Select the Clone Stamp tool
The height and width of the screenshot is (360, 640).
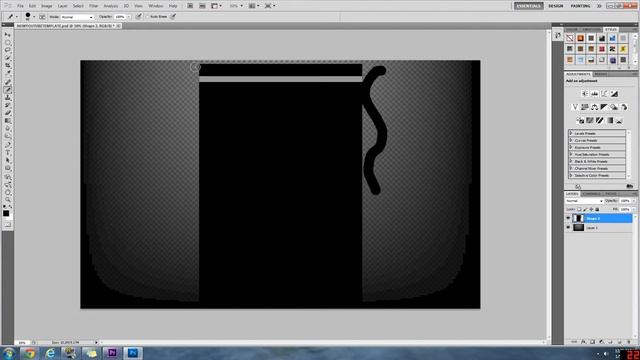[7, 98]
